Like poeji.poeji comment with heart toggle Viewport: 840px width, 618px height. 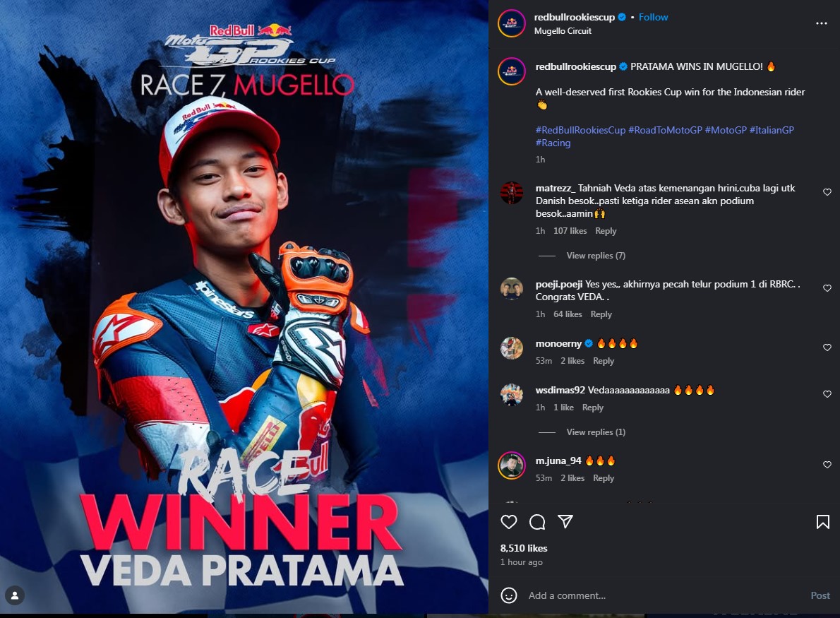pyautogui.click(x=827, y=288)
